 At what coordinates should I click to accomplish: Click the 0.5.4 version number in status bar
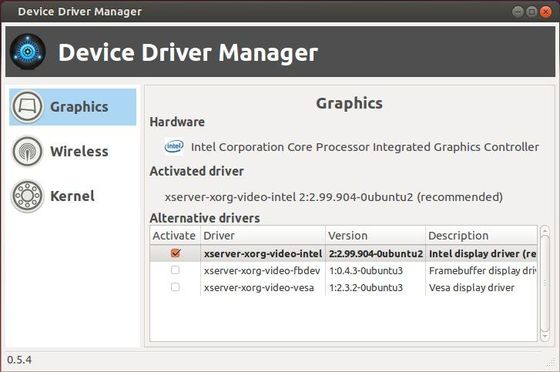click(19, 360)
